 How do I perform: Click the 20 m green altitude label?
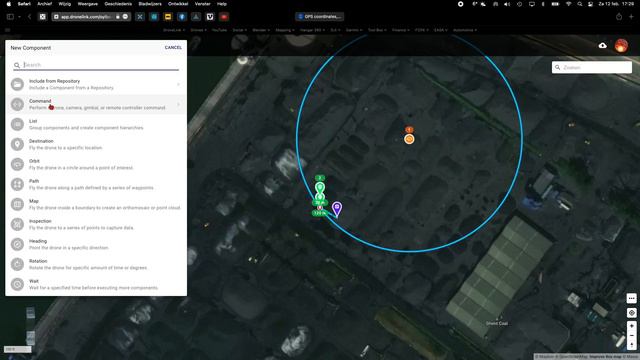click(x=320, y=202)
